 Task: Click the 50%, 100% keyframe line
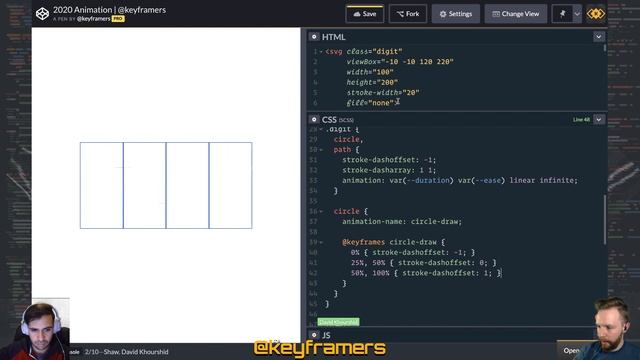pos(426,273)
